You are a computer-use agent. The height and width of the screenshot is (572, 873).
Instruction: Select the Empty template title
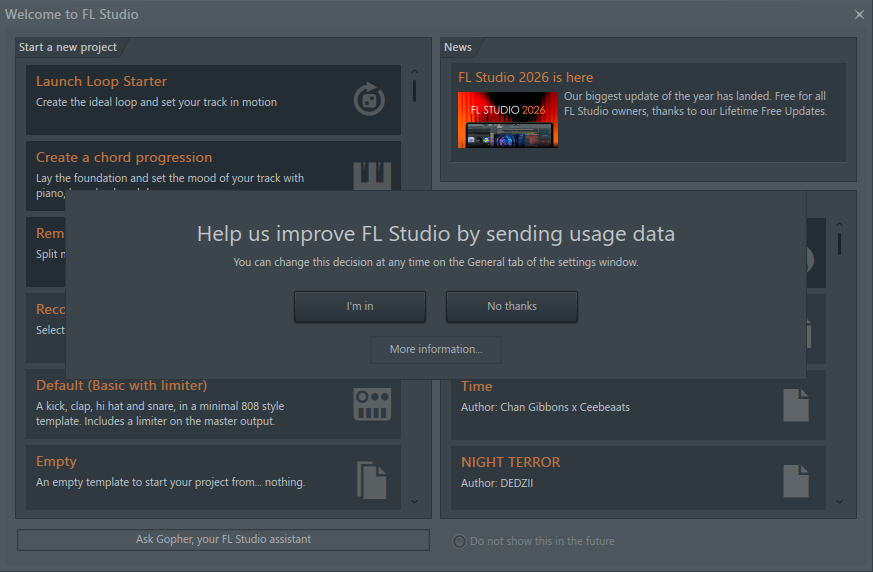56,462
